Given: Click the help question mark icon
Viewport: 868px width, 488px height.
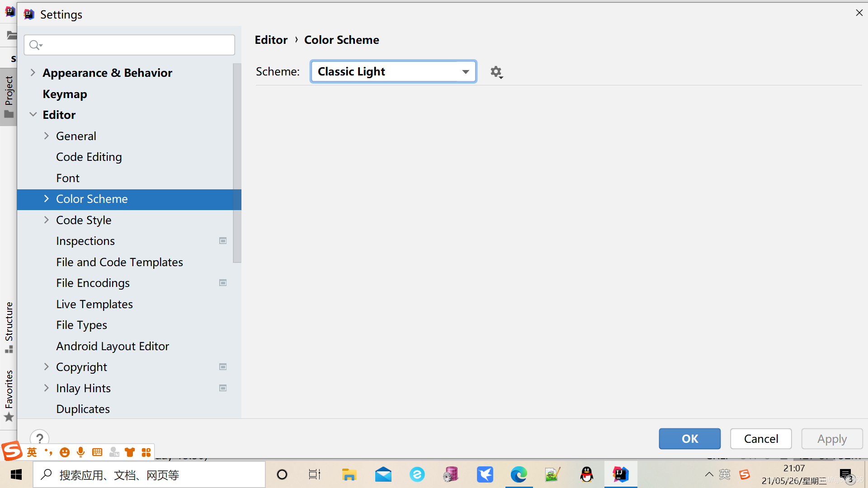Looking at the screenshot, I should [x=39, y=438].
